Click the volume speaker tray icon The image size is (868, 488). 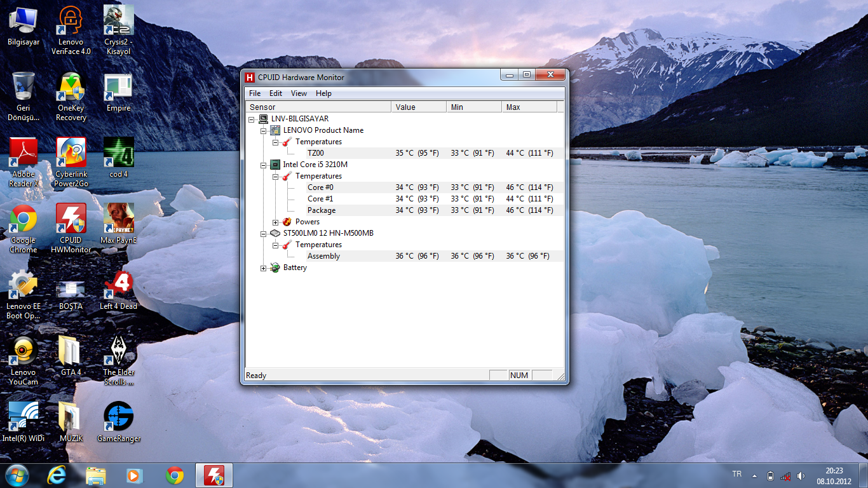click(801, 475)
